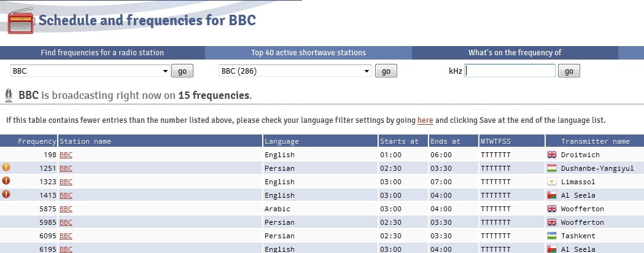Open the radio station BBC dropdown
Image resolution: width=644 pixels, height=253 pixels.
[x=90, y=71]
